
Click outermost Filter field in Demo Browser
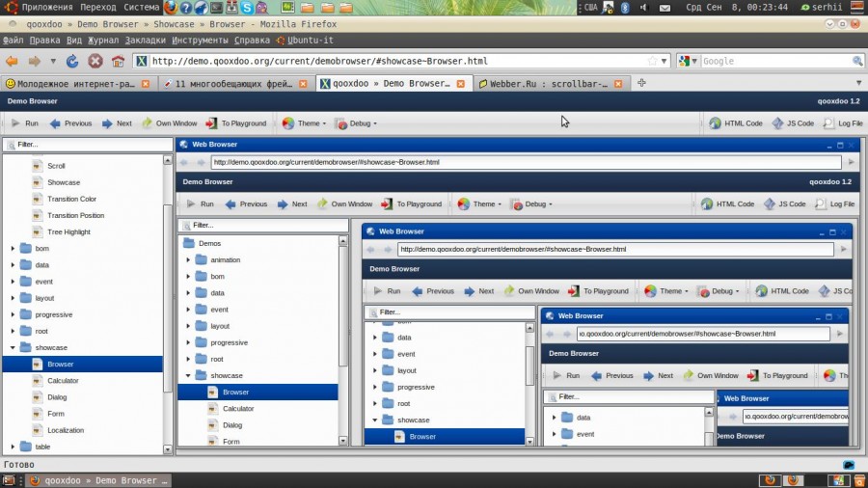point(89,145)
